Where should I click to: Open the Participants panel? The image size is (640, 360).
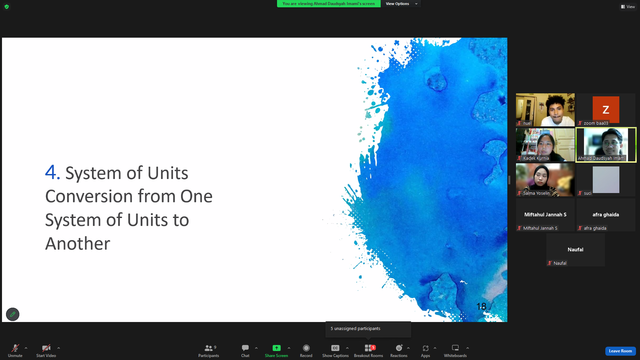209,350
